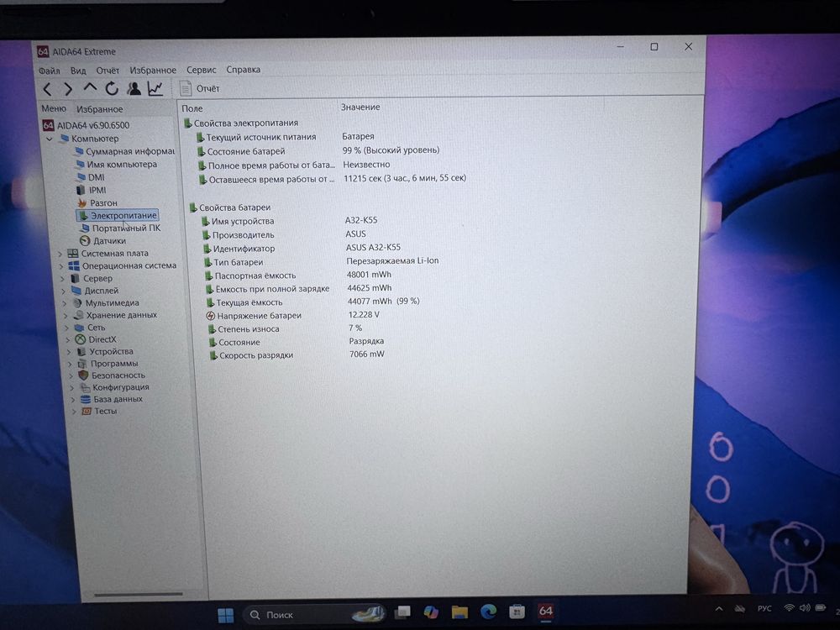Select the Разгон tree item

pos(97,203)
